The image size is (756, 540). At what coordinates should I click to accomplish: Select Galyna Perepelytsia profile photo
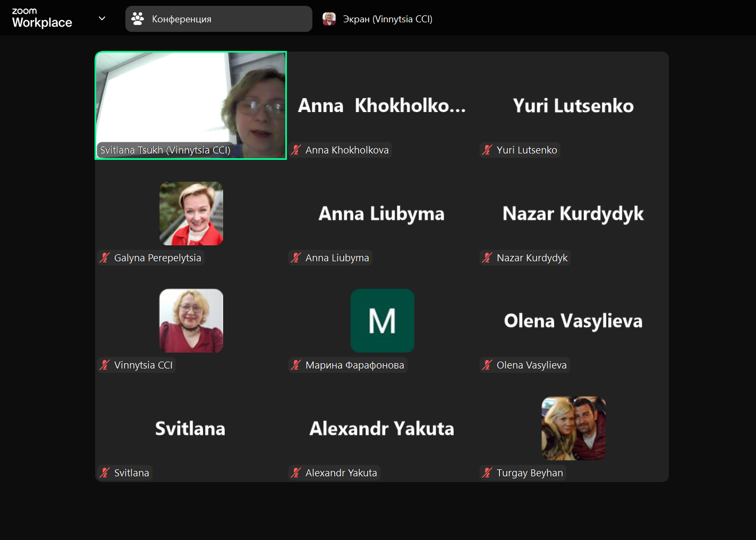(191, 213)
